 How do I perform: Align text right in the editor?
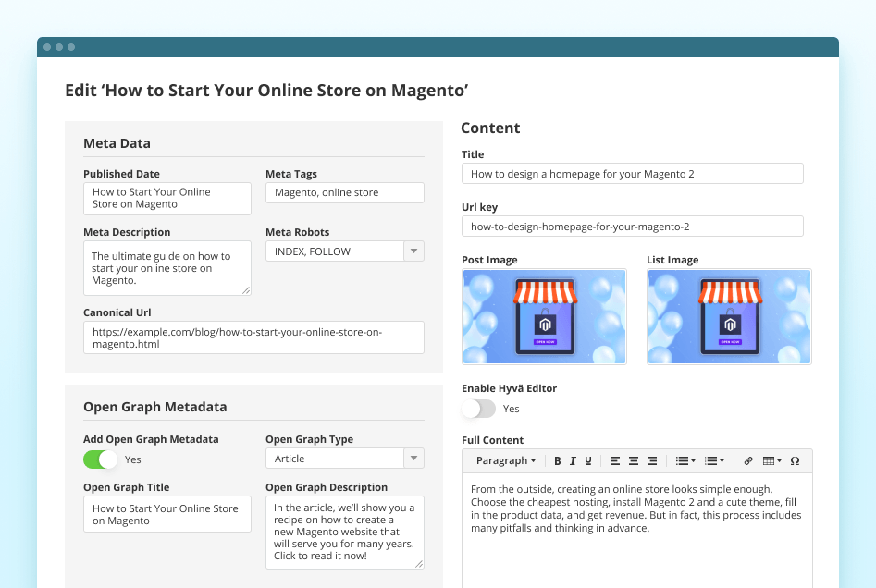coord(652,460)
